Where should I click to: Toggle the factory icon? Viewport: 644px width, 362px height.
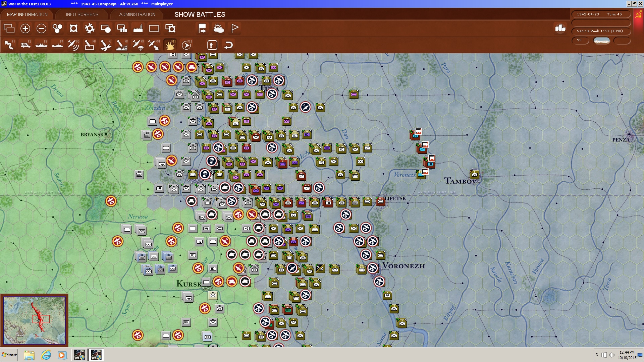coord(138,28)
